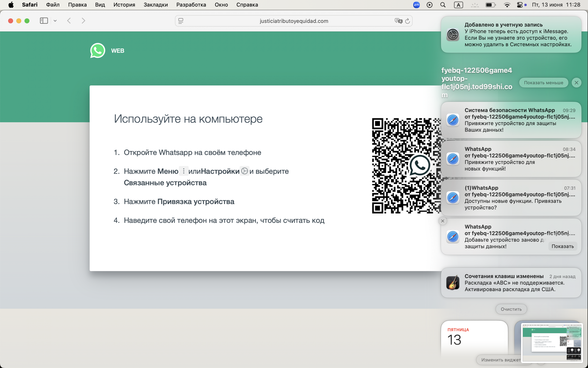Screen dimensions: 588x368
Task: Click the Safari icon in 09:29 notification
Action: [x=453, y=120]
